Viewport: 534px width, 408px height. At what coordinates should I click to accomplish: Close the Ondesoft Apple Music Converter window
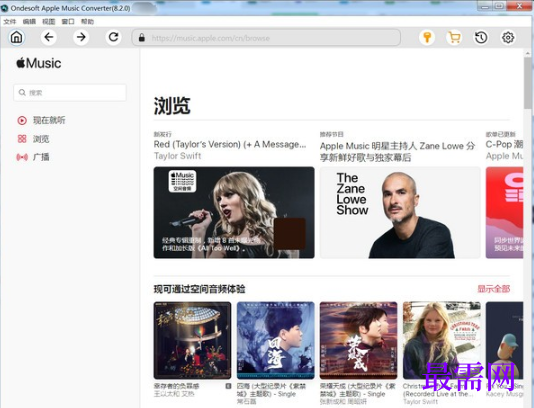tap(519, 6)
